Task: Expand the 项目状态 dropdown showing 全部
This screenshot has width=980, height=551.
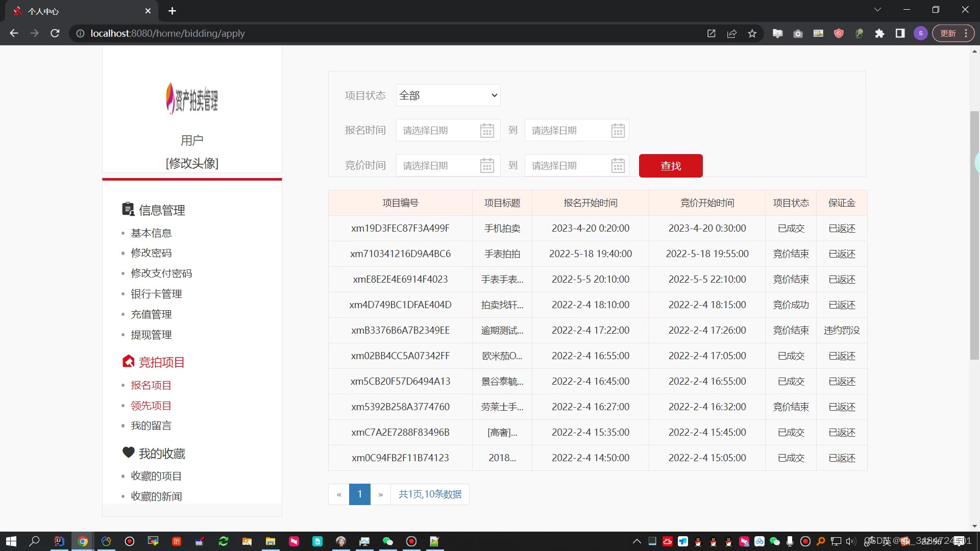Action: pyautogui.click(x=448, y=95)
